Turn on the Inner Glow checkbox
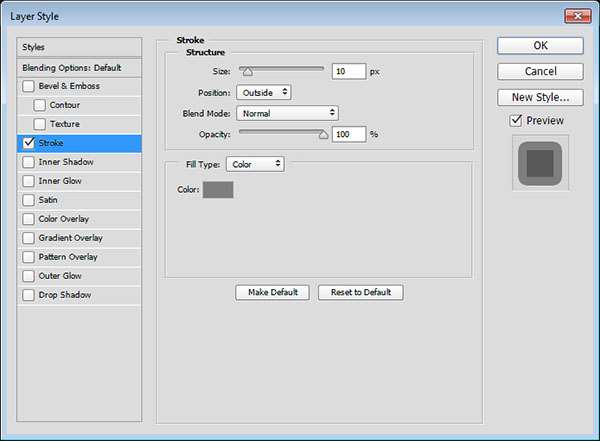Screen dimensions: 600x441 27,181
